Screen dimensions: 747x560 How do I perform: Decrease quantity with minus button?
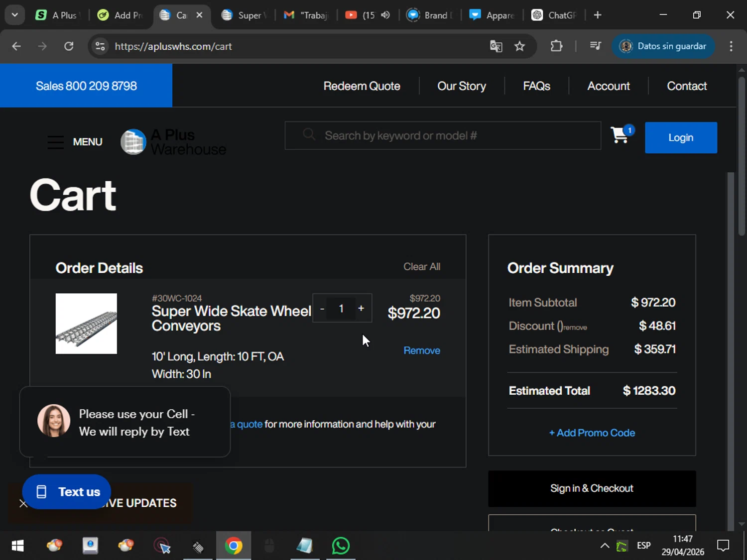[x=322, y=309]
